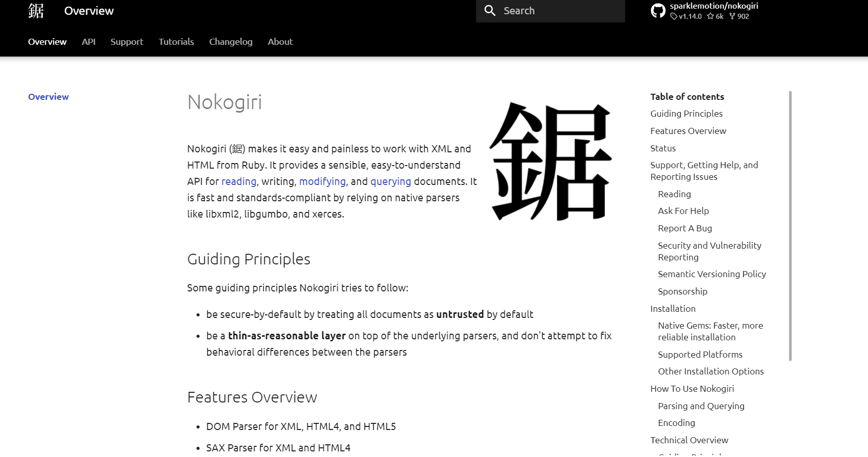
Task: Click the Features Overview heading in article
Action: click(x=252, y=397)
